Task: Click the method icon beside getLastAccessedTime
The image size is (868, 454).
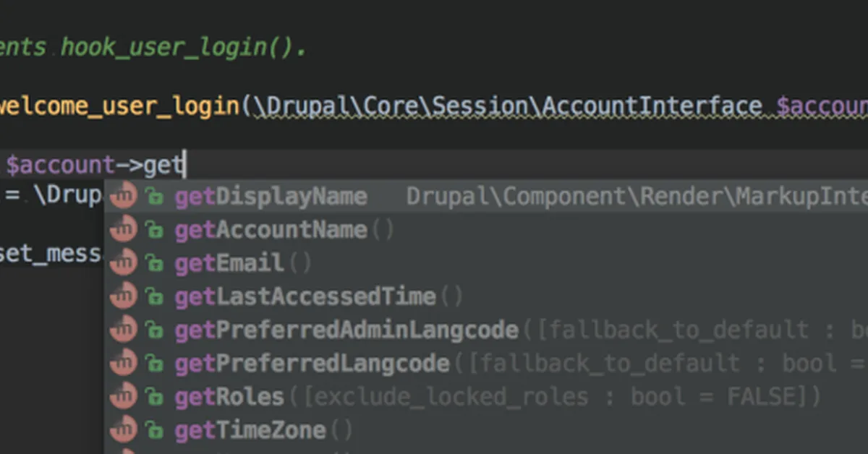Action: pos(123,296)
